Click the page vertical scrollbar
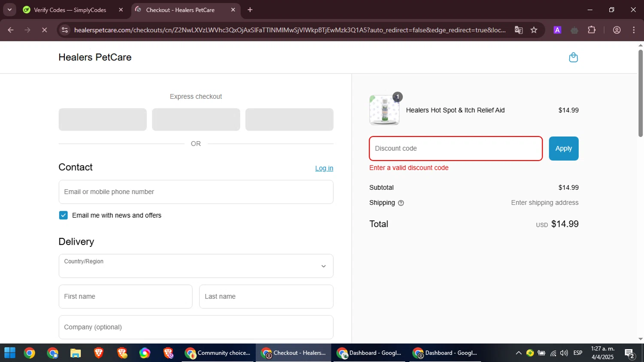 click(640, 94)
